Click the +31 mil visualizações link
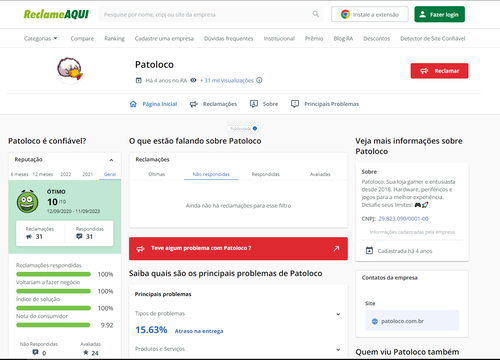This screenshot has width=500, height=360. click(x=227, y=80)
